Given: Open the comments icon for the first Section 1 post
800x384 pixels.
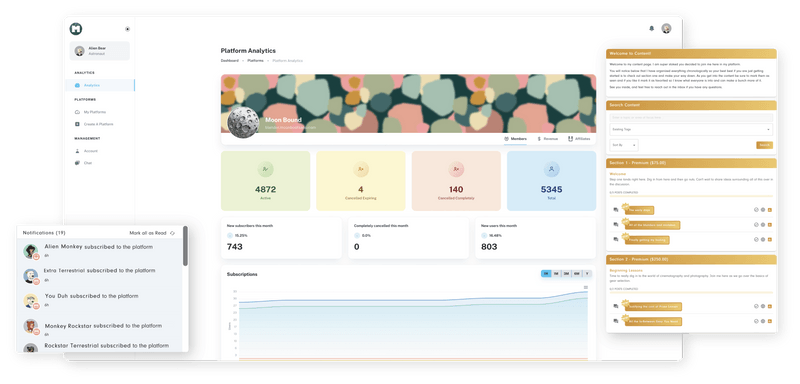Looking at the screenshot, I should click(616, 210).
